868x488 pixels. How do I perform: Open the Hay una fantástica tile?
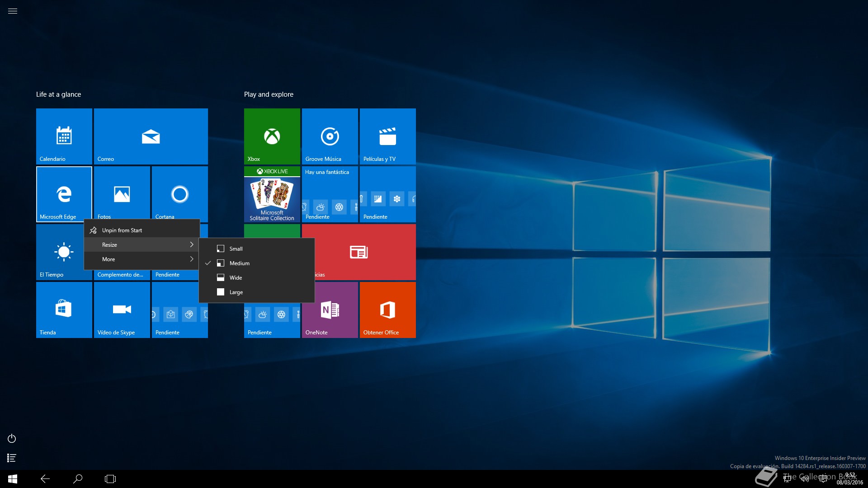pyautogui.click(x=330, y=194)
